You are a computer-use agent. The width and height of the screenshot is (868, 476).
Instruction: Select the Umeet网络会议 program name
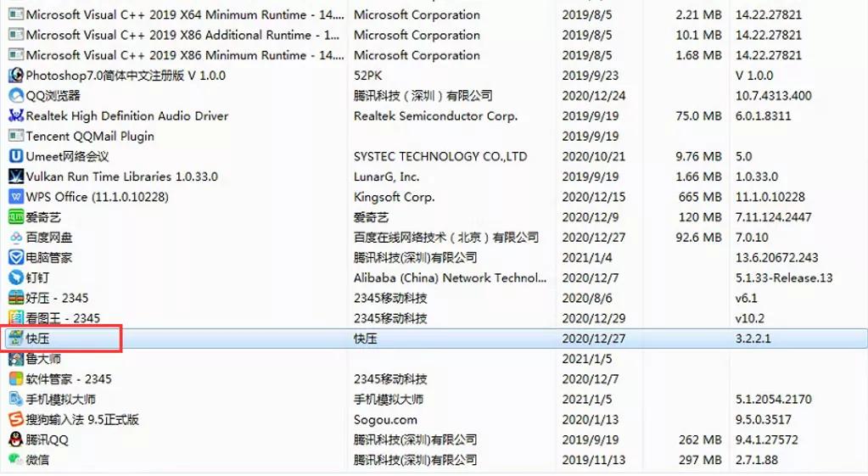pos(68,156)
